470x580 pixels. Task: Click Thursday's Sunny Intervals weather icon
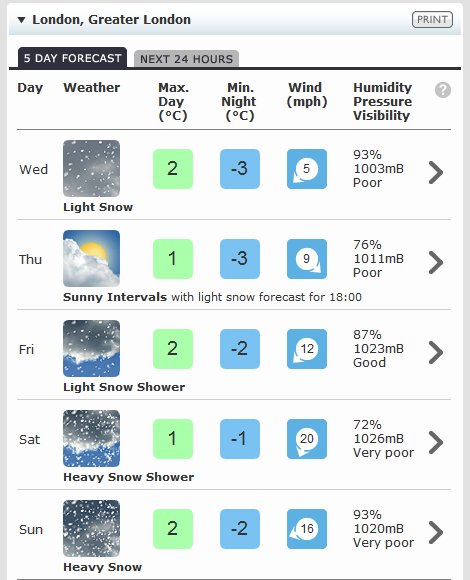(91, 258)
